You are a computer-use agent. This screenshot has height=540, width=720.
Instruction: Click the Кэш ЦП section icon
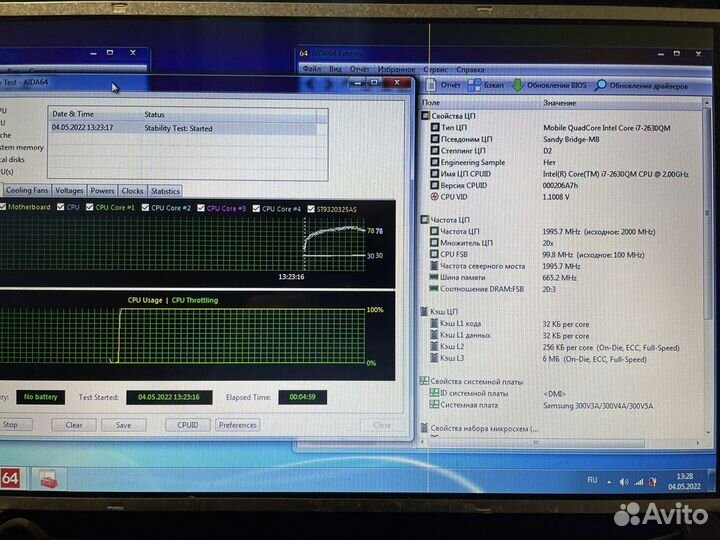click(x=424, y=311)
